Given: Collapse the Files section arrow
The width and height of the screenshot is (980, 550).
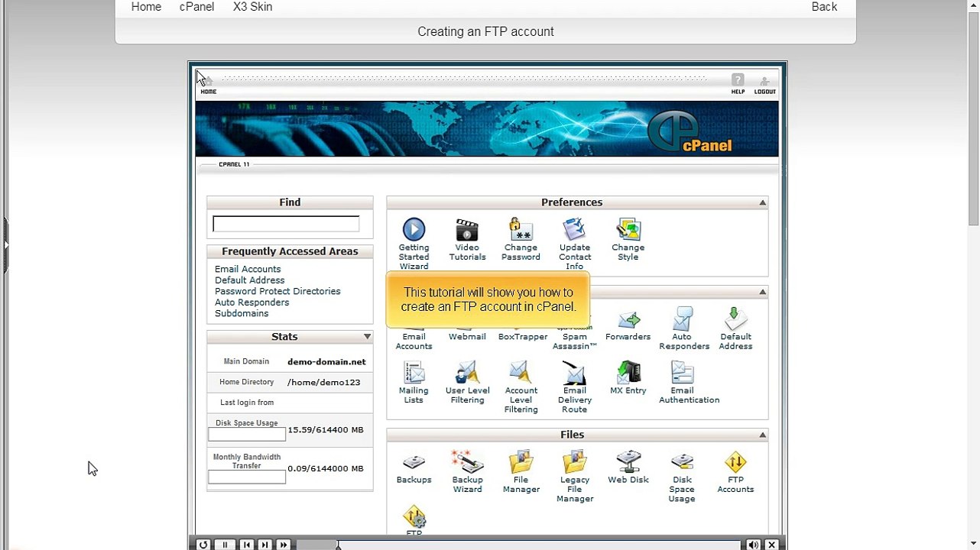Looking at the screenshot, I should [762, 435].
